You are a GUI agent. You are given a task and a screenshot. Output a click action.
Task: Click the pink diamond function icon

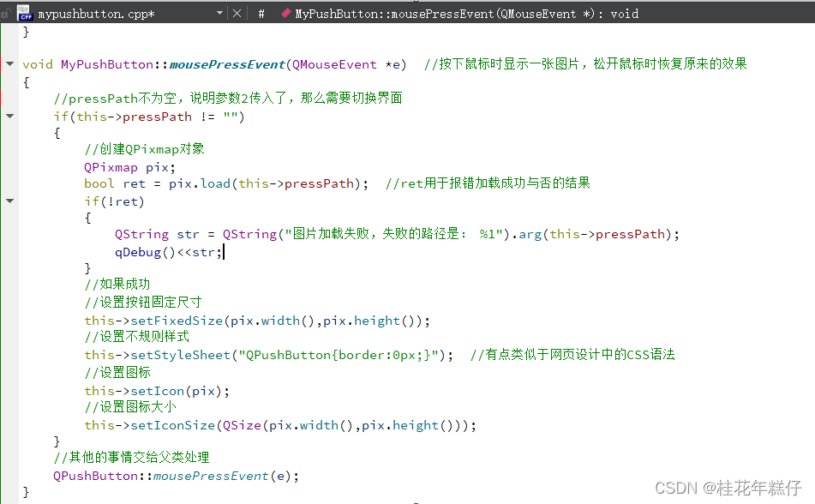click(x=286, y=14)
